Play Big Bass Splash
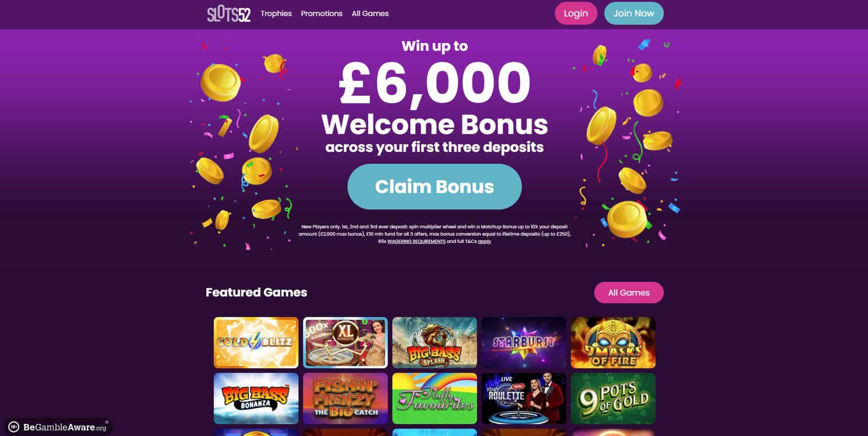868x436 pixels. click(434, 343)
